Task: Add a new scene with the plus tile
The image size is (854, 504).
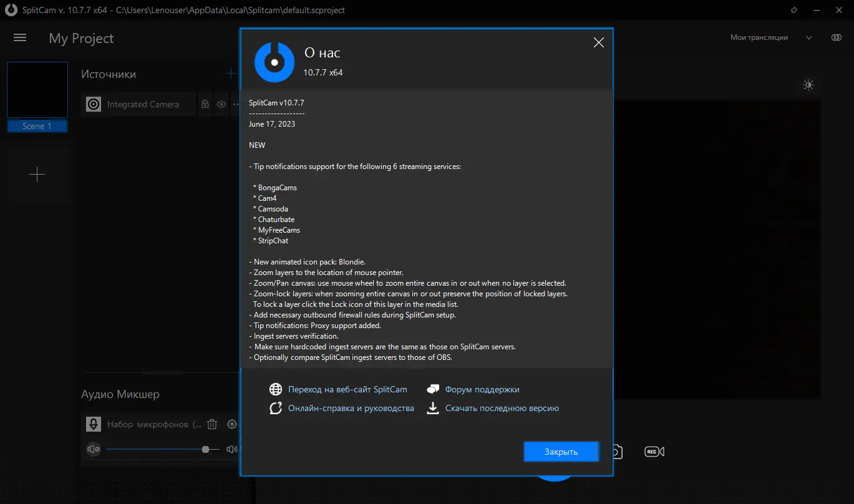Action: 37,174
